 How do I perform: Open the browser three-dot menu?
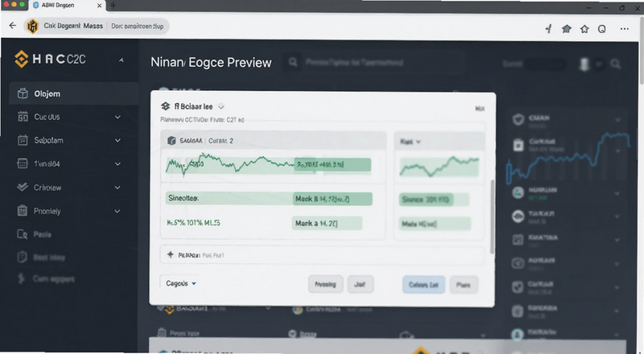625,29
